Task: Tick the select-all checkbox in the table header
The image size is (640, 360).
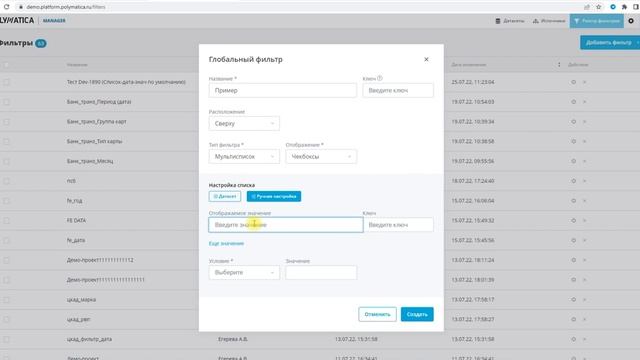Action: point(6,64)
